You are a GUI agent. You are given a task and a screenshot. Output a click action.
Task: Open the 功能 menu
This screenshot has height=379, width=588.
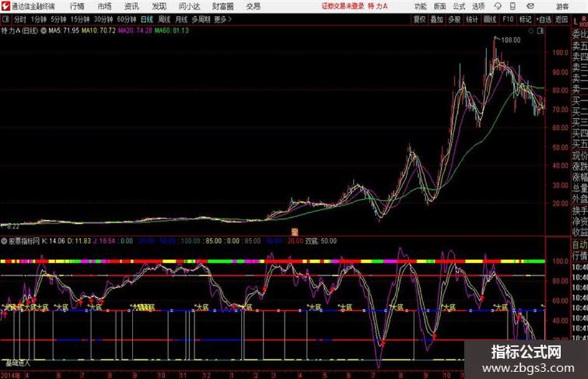click(x=421, y=6)
